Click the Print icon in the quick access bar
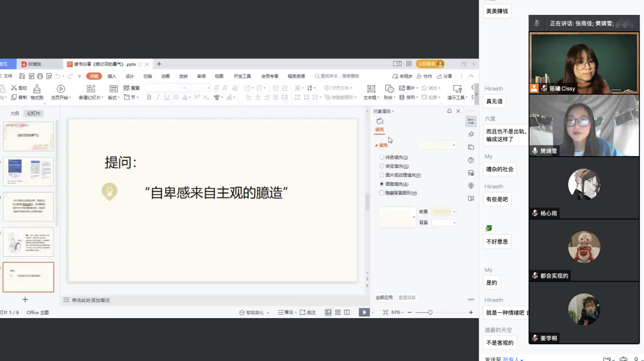 [x=40, y=76]
